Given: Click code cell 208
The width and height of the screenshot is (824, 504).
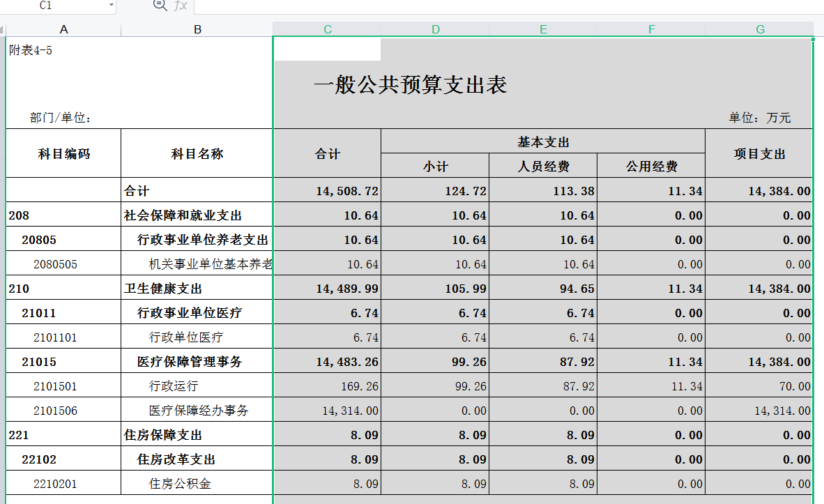Looking at the screenshot, I should tap(63, 215).
